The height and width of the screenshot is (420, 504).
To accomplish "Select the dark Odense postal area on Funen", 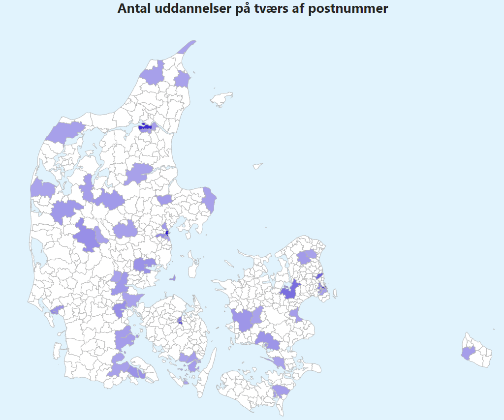I will (180, 321).
